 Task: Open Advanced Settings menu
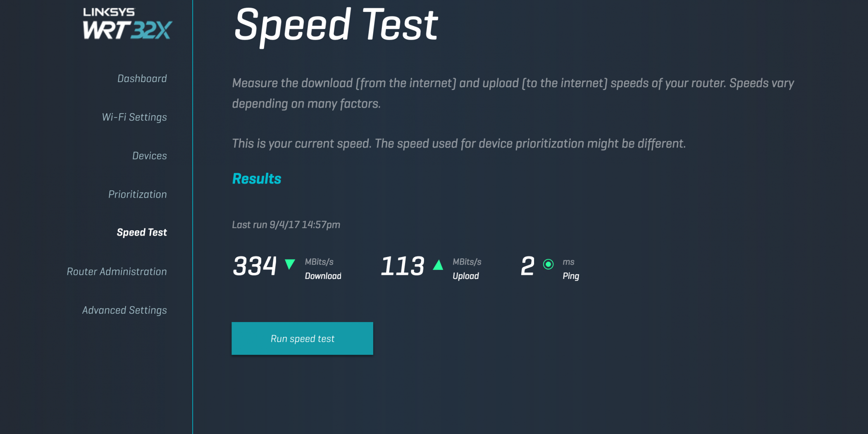[124, 310]
